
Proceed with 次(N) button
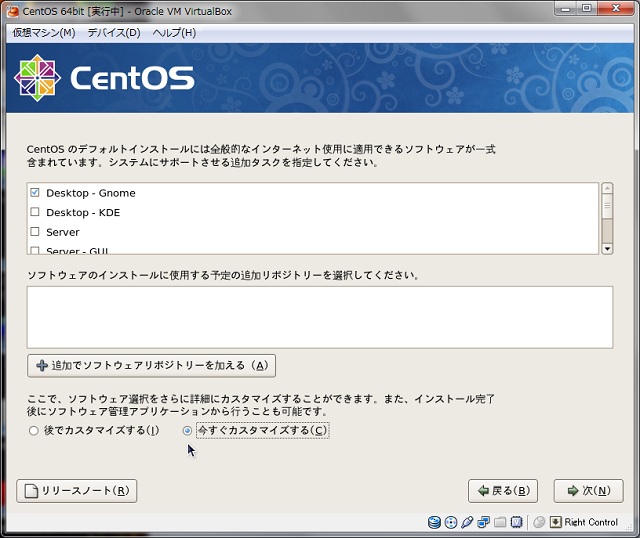coord(589,491)
